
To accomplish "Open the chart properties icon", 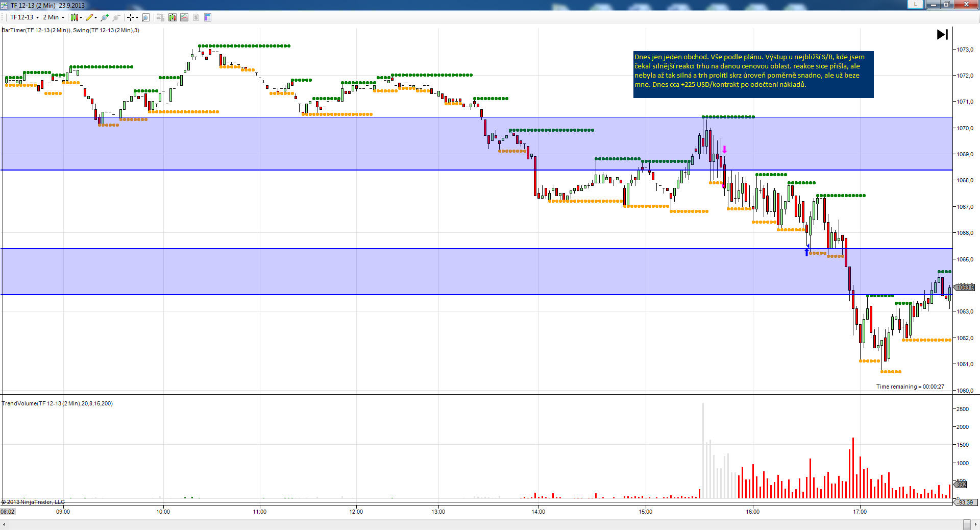I will coord(208,17).
